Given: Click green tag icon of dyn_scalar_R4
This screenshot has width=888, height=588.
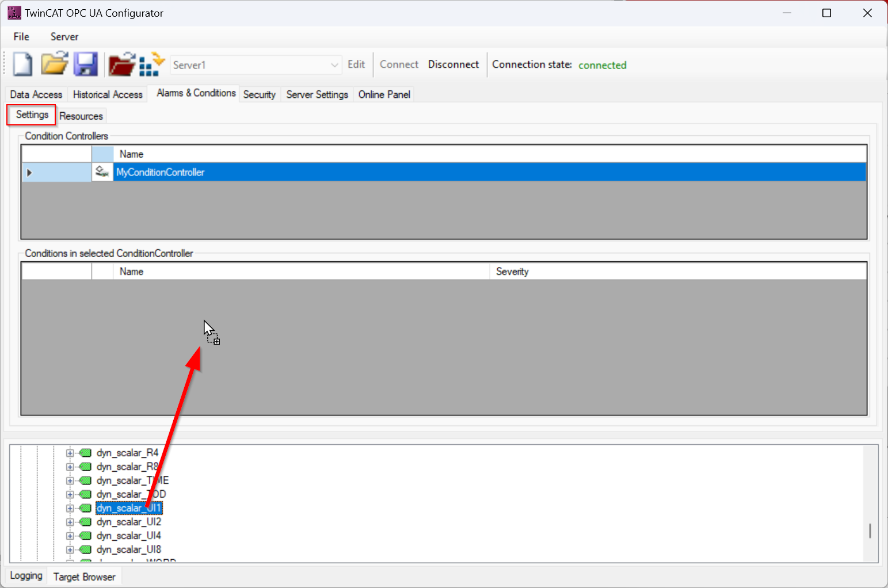Looking at the screenshot, I should click(85, 453).
